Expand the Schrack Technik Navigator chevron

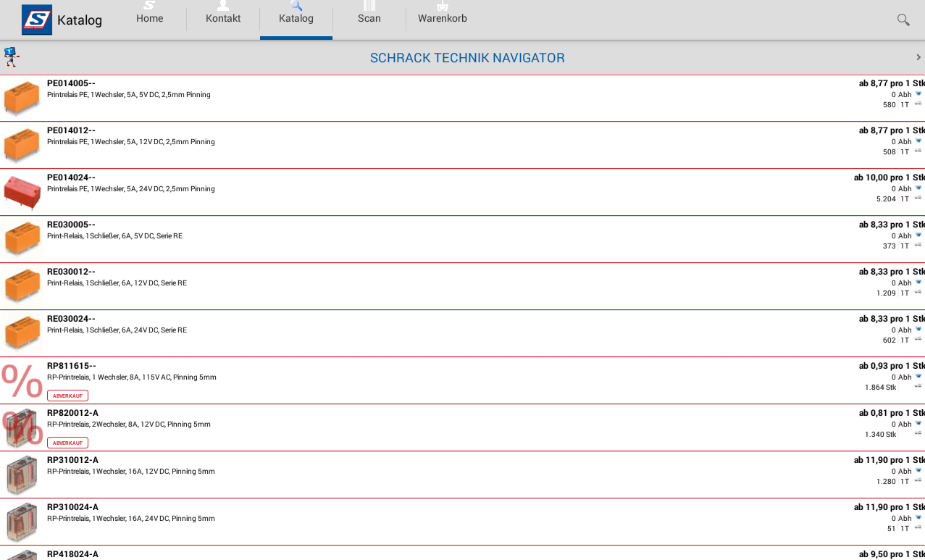(918, 57)
